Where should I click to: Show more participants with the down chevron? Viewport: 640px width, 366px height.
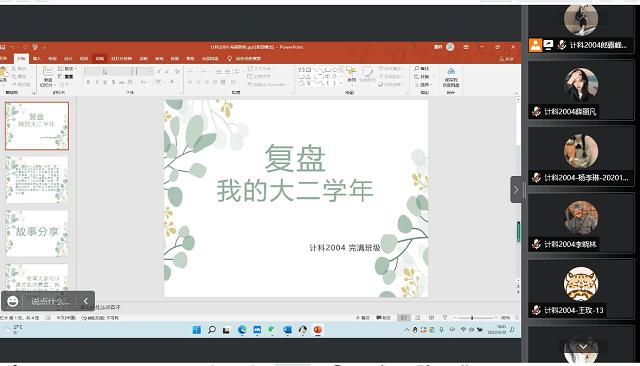click(583, 347)
